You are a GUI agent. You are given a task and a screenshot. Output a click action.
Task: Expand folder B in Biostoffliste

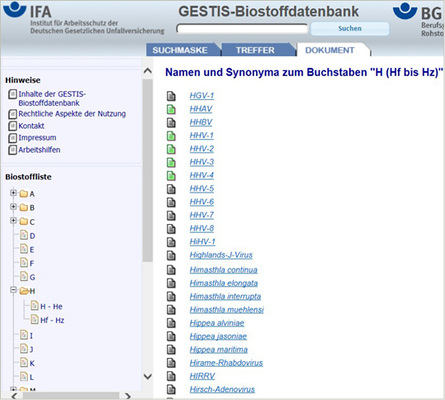13,207
